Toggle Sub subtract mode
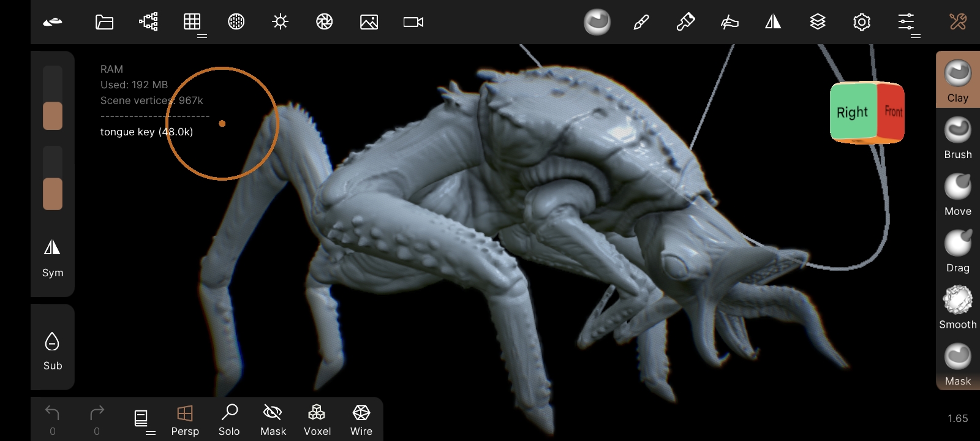 tap(53, 350)
